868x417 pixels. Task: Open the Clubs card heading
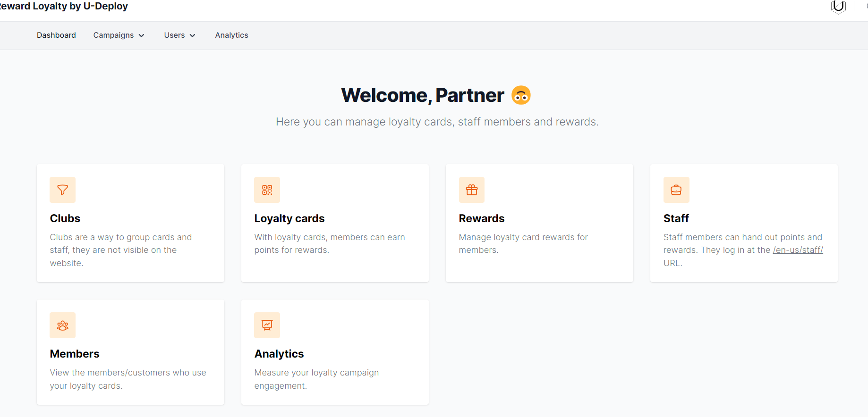(65, 218)
